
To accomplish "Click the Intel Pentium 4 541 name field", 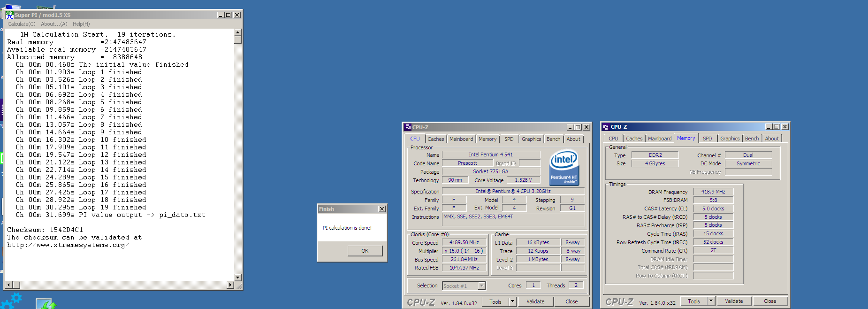I will click(491, 154).
